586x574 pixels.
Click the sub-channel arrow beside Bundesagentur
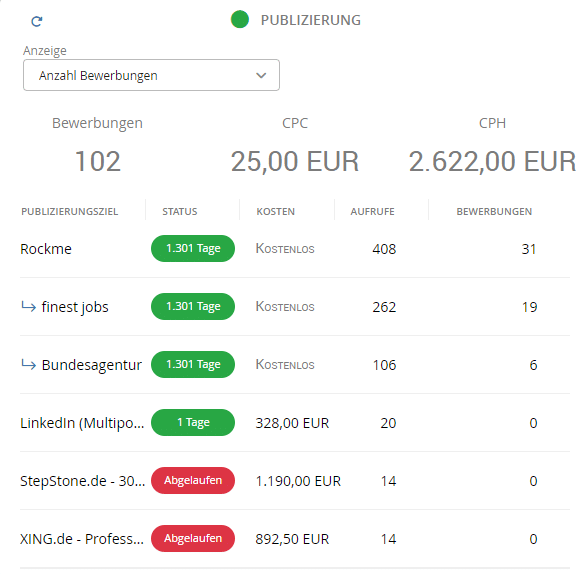[x=28, y=364]
